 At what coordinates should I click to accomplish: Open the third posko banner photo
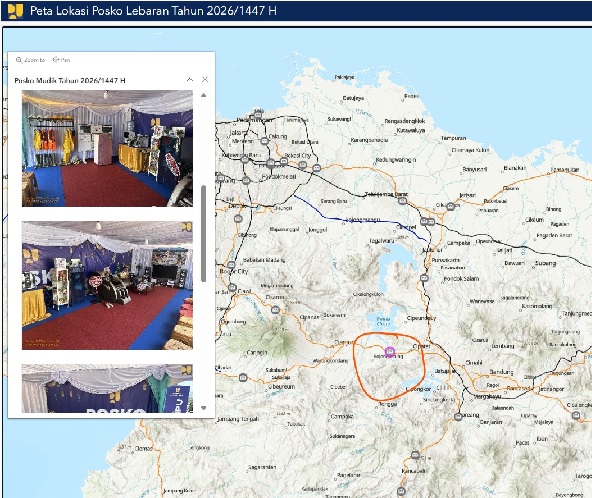click(x=107, y=388)
